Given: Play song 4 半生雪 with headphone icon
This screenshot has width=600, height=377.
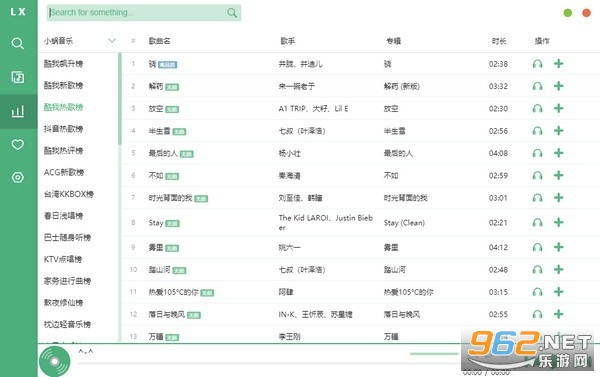Looking at the screenshot, I should pos(537,131).
